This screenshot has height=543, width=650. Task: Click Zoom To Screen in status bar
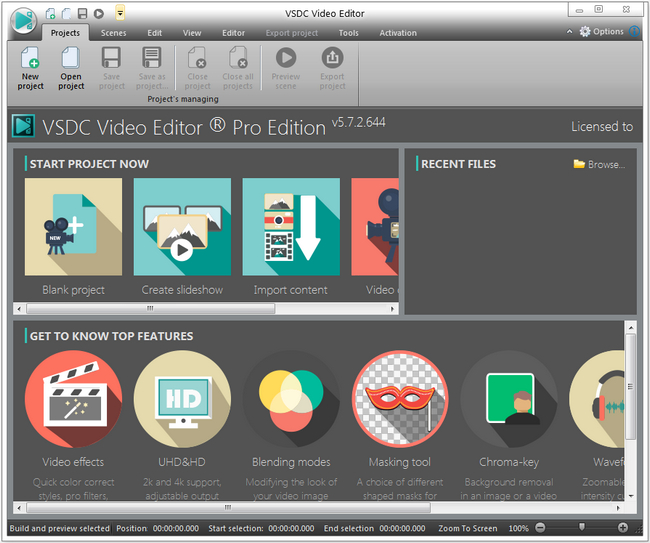click(x=468, y=528)
